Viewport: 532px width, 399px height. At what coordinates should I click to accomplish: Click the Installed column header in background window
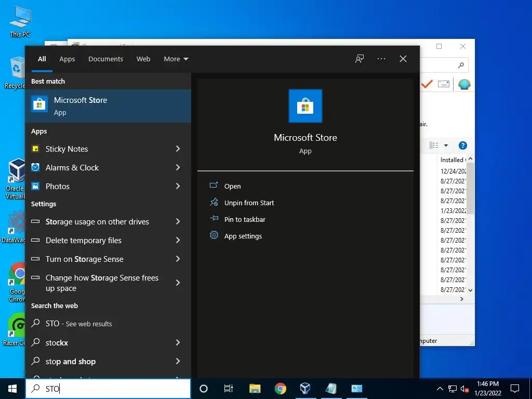click(451, 160)
